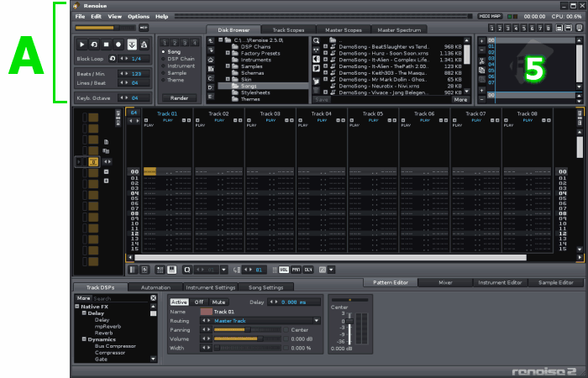Collapse the Delay DSP category
The image size is (588, 378).
(x=84, y=312)
